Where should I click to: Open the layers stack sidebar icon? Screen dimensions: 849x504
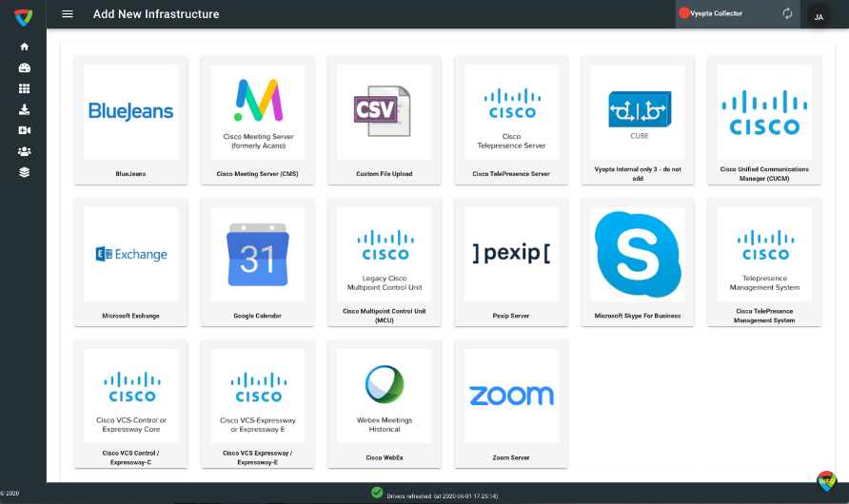click(x=24, y=172)
